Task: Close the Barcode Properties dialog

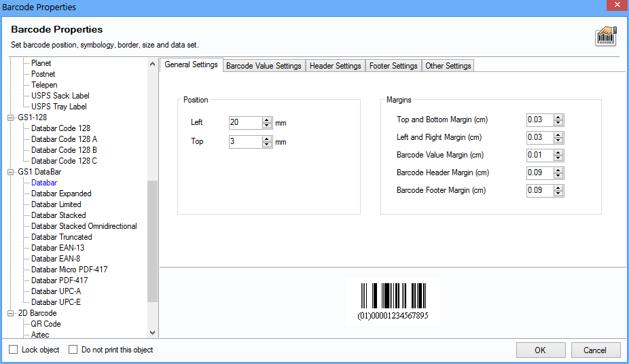Action: [617, 5]
